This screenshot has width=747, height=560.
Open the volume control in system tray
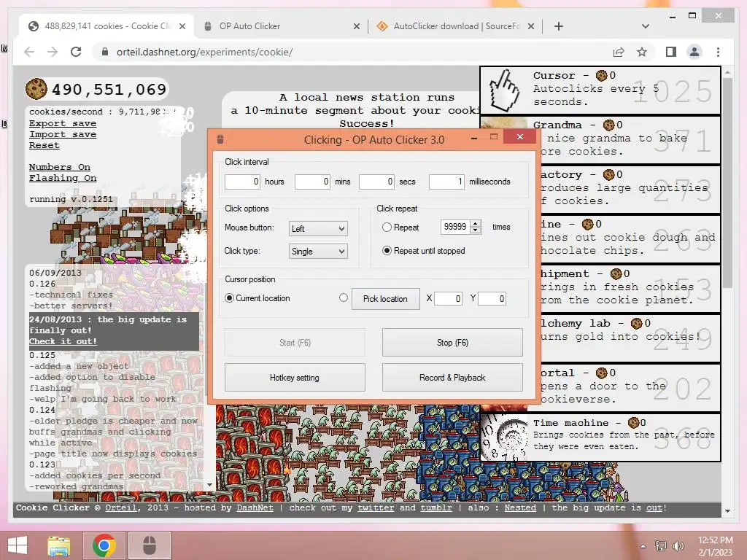coord(678,546)
